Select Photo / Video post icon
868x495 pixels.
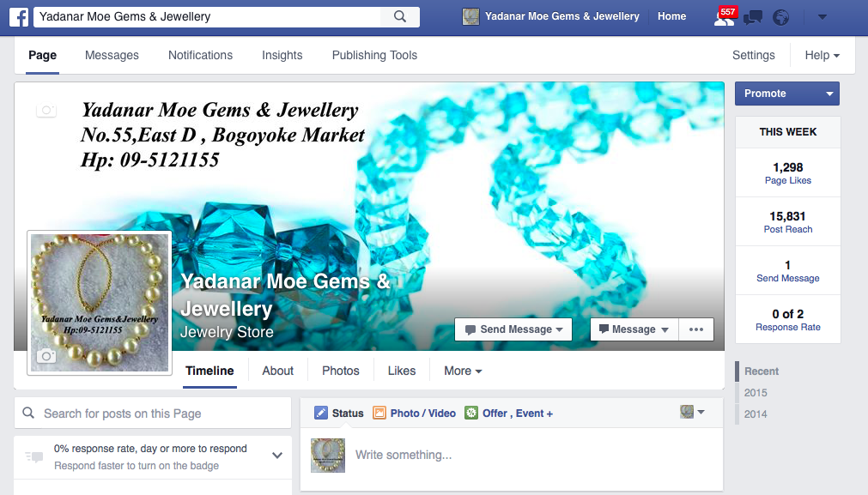pyautogui.click(x=379, y=414)
